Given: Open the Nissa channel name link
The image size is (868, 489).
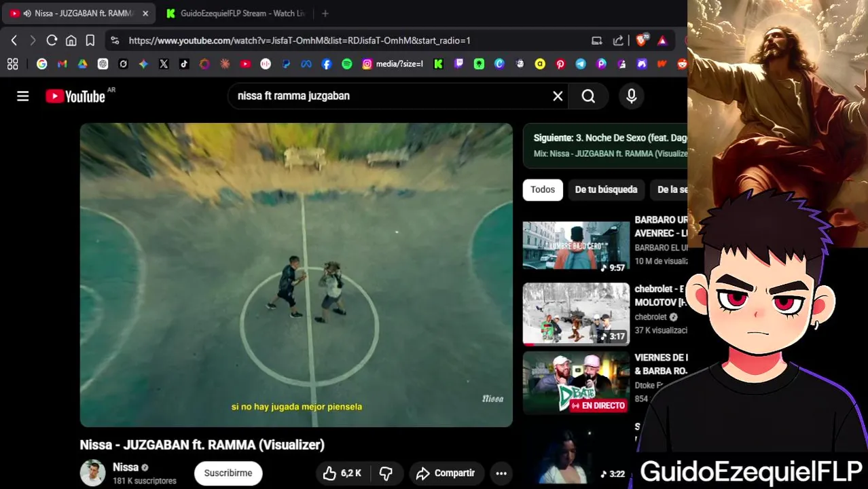Looking at the screenshot, I should (x=126, y=467).
